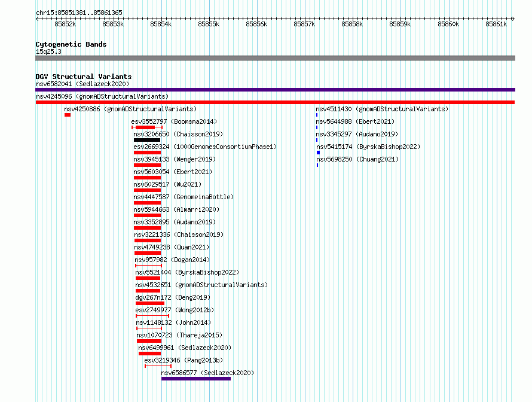Click the small red nsv4250886 bar
This screenshot has width=532, height=402.
(x=68, y=115)
